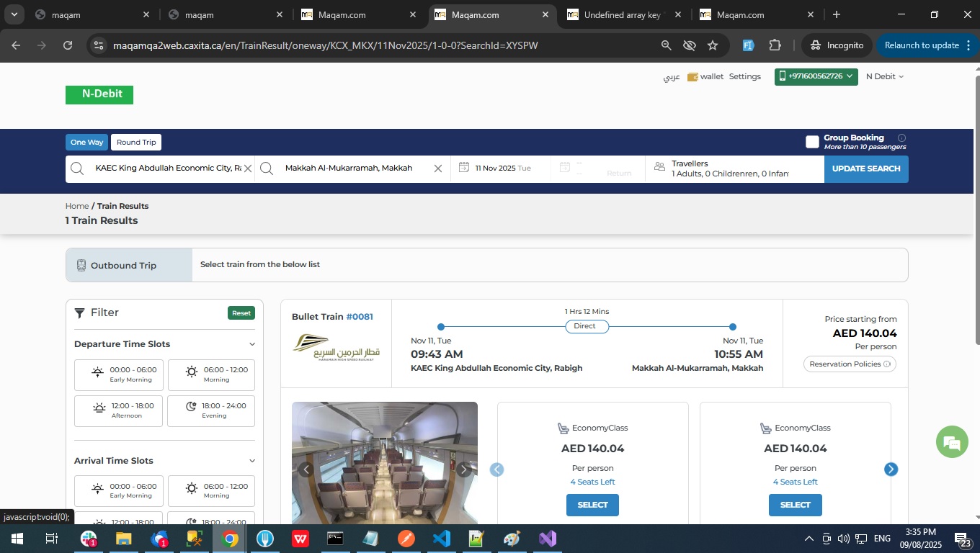Enable the Group Booking checkbox
Viewport: 980px width, 553px height.
812,142
